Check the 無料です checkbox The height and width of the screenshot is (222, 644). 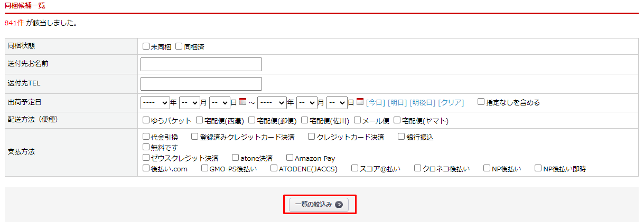coord(146,147)
